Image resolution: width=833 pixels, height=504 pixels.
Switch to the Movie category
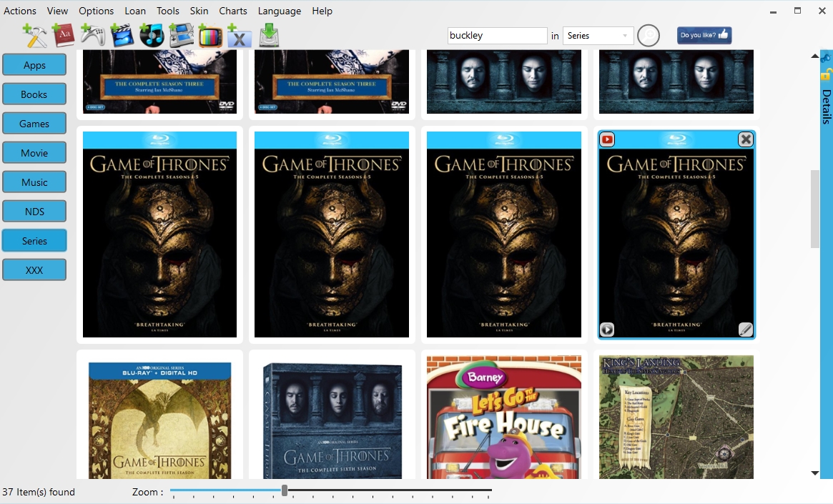[34, 152]
